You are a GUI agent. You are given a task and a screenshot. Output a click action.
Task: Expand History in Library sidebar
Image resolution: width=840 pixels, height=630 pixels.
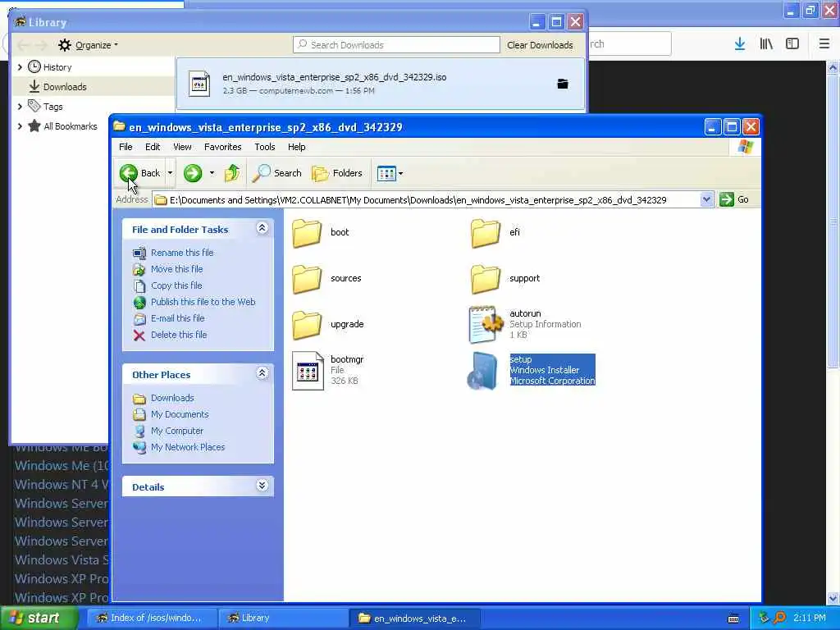pos(20,67)
